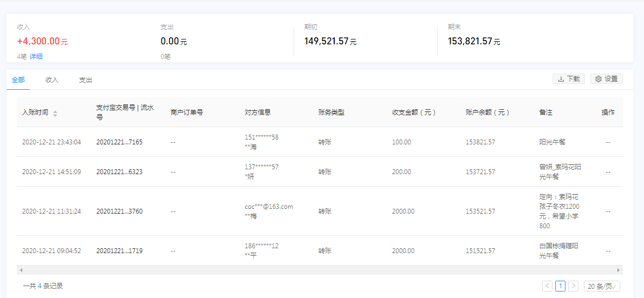Viewport: 644px width, 298px height.
Task: Click the 下载 download button
Action: [x=568, y=79]
